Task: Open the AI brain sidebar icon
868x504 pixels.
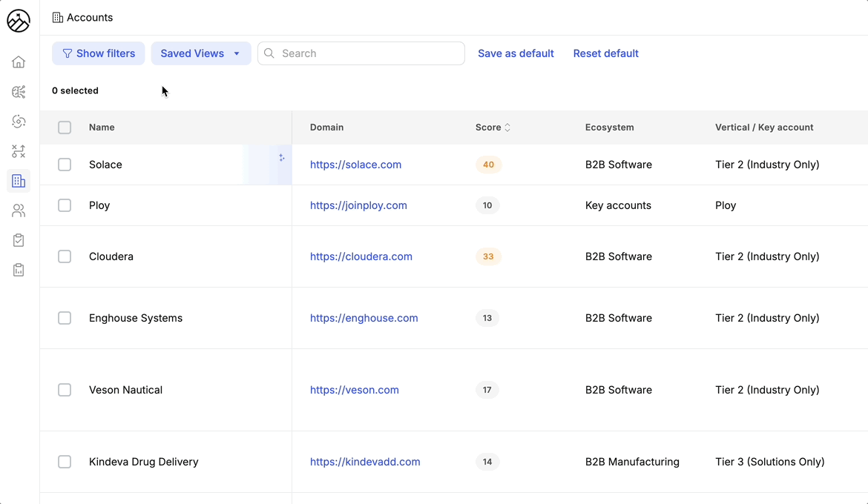Action: (19, 92)
